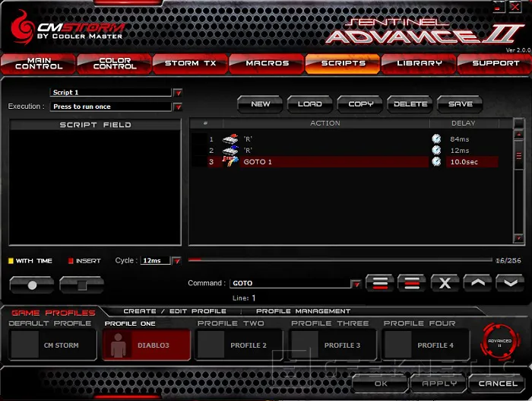Click the CANCEL button
The image size is (532, 401).
pyautogui.click(x=497, y=383)
